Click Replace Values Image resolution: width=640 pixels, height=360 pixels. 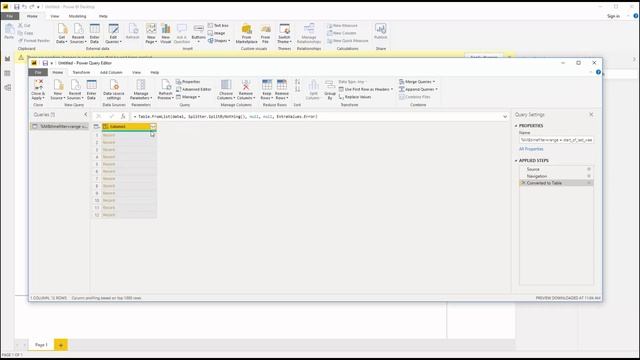click(355, 97)
